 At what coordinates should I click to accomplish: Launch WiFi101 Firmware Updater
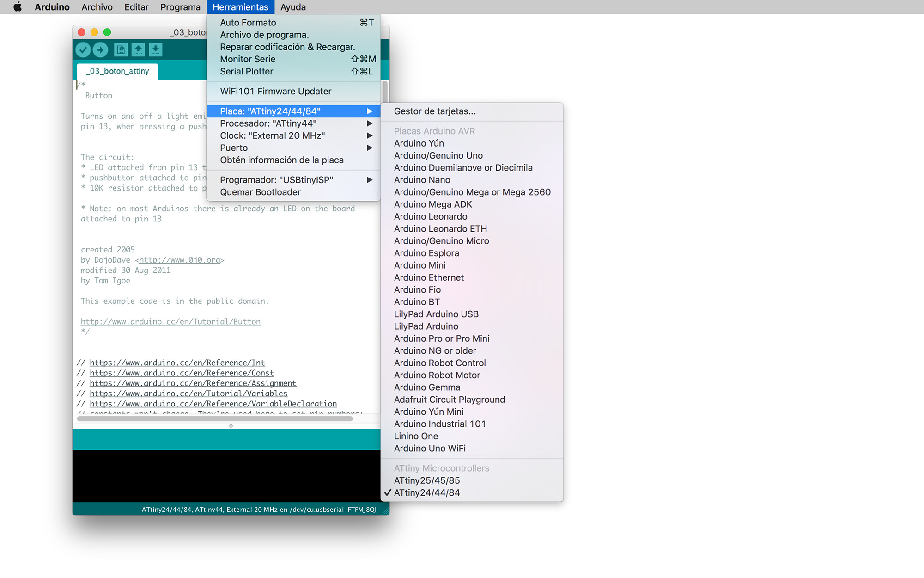tap(293, 91)
